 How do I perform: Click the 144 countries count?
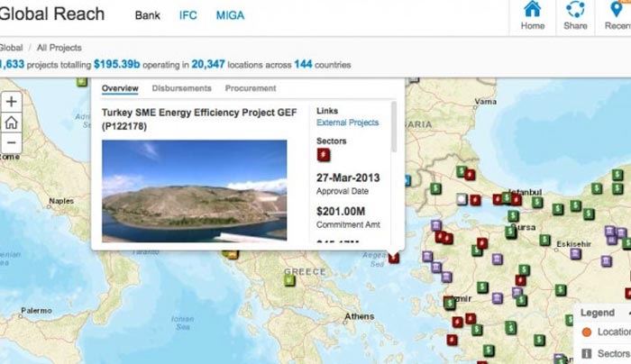tap(303, 64)
